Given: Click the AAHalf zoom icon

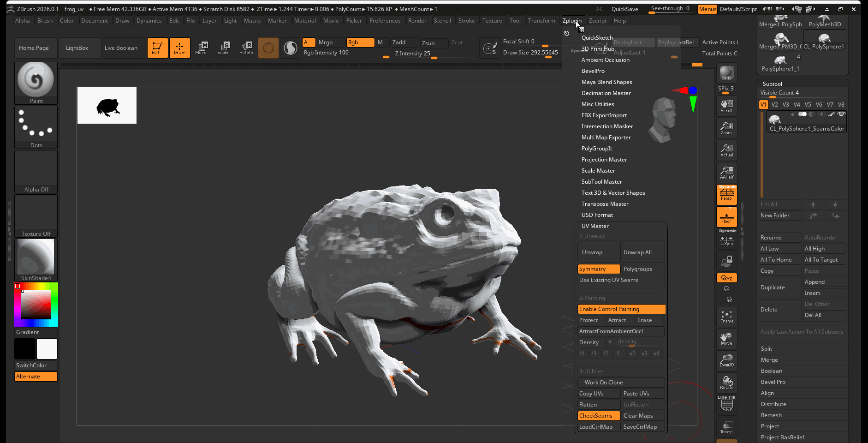Looking at the screenshot, I should 726,173.
